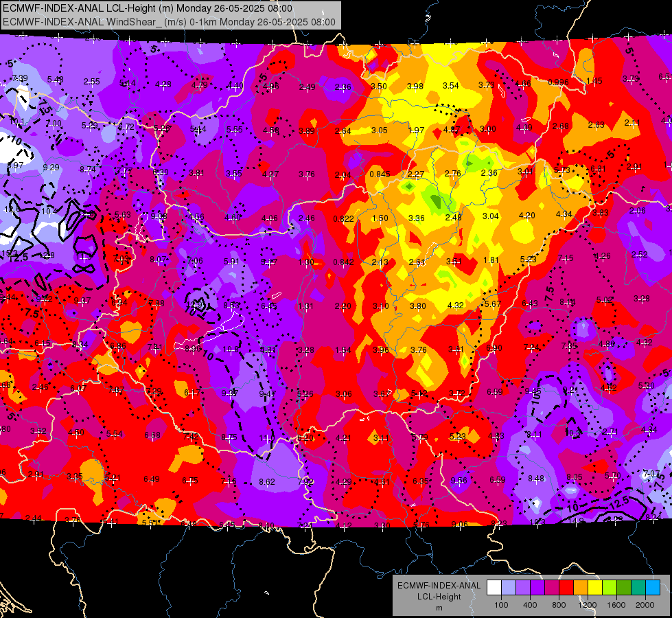The image size is (672, 618).
Task: Click the legend label '1200'
Action: coord(588,605)
